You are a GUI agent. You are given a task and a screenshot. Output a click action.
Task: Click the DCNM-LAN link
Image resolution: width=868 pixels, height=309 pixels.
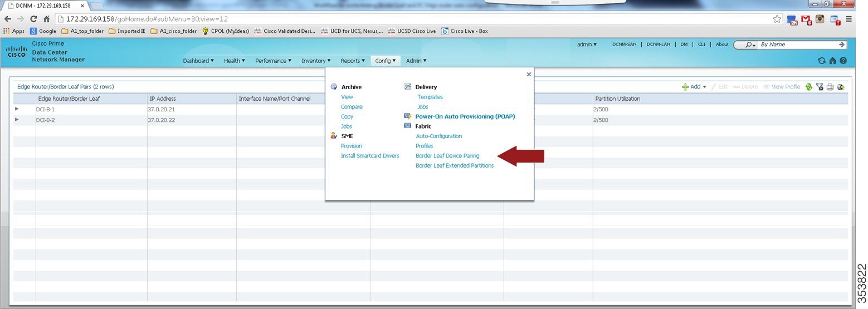[658, 45]
